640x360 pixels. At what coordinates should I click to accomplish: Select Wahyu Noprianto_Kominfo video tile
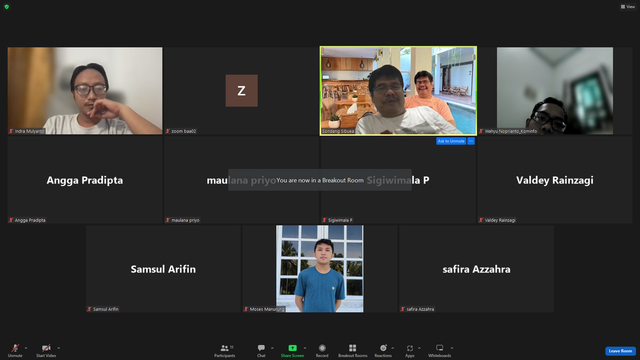pyautogui.click(x=555, y=91)
